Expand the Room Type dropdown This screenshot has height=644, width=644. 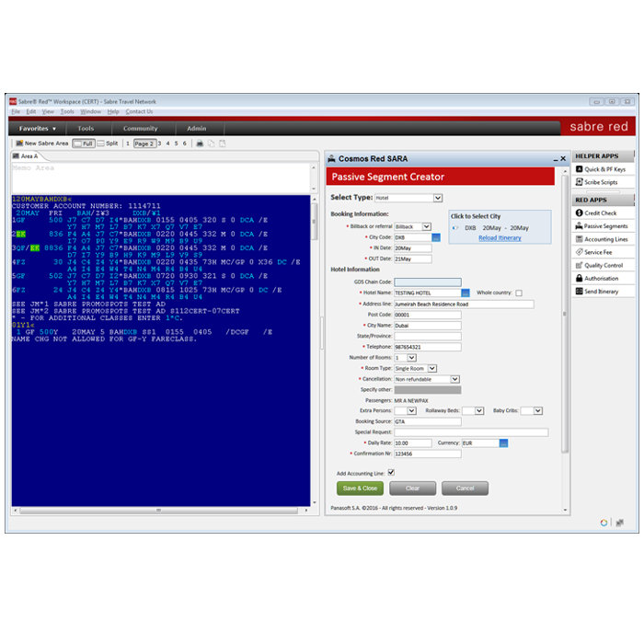pyautogui.click(x=432, y=368)
